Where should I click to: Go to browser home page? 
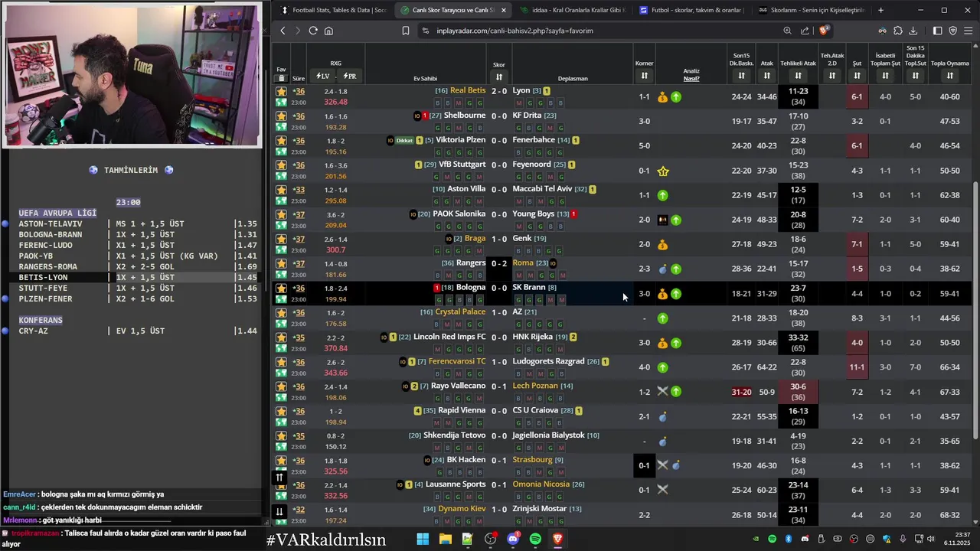[328, 31]
